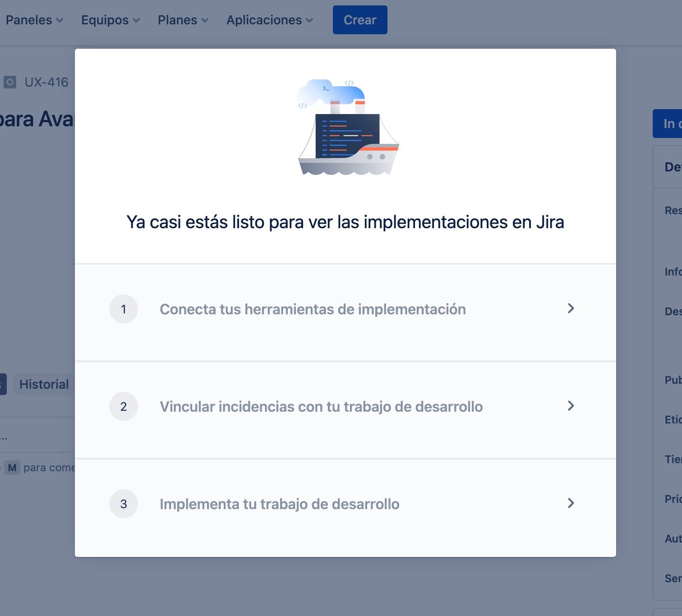
Task: Open Implementa tu trabajo de desarrollo
Action: click(x=280, y=504)
